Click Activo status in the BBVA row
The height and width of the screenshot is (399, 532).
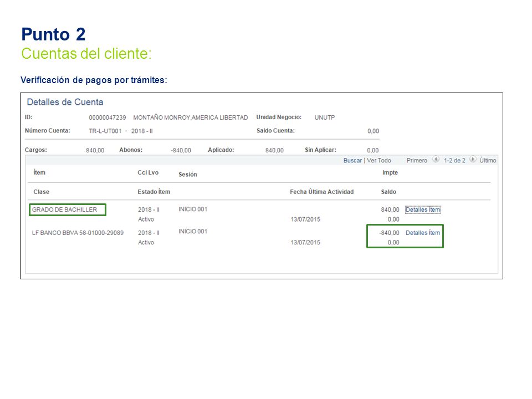[x=146, y=242]
